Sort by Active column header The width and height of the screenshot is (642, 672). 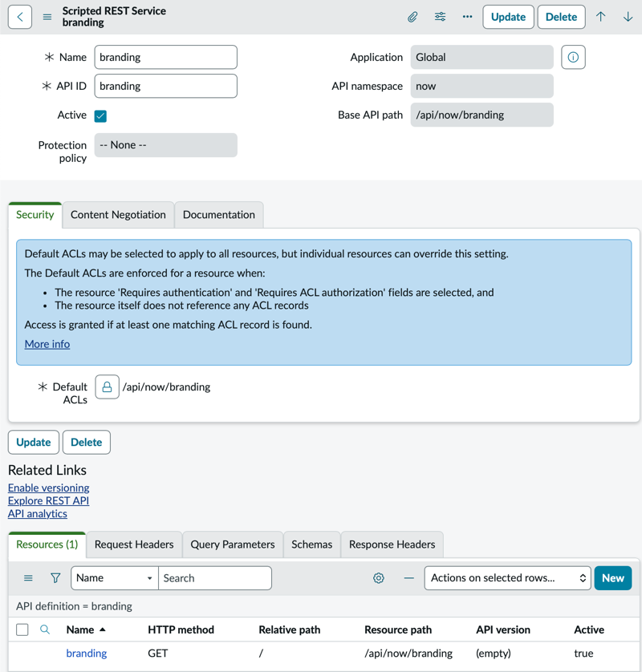pyautogui.click(x=589, y=629)
